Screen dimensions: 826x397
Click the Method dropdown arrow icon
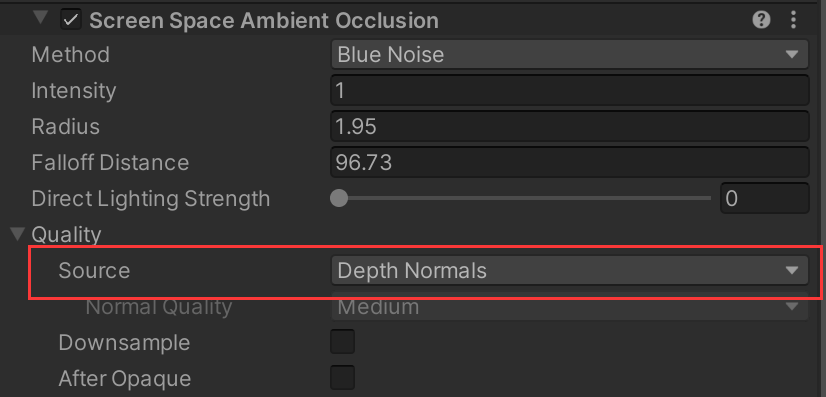(x=792, y=55)
